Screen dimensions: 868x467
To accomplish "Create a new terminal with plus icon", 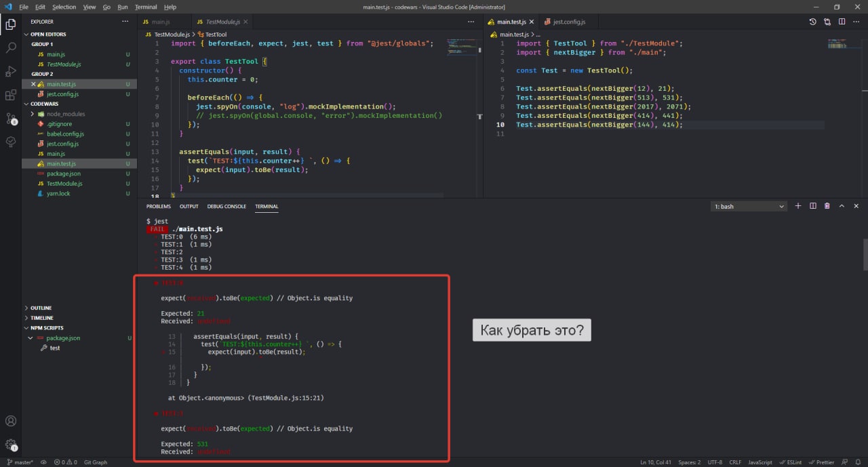I will pyautogui.click(x=798, y=206).
